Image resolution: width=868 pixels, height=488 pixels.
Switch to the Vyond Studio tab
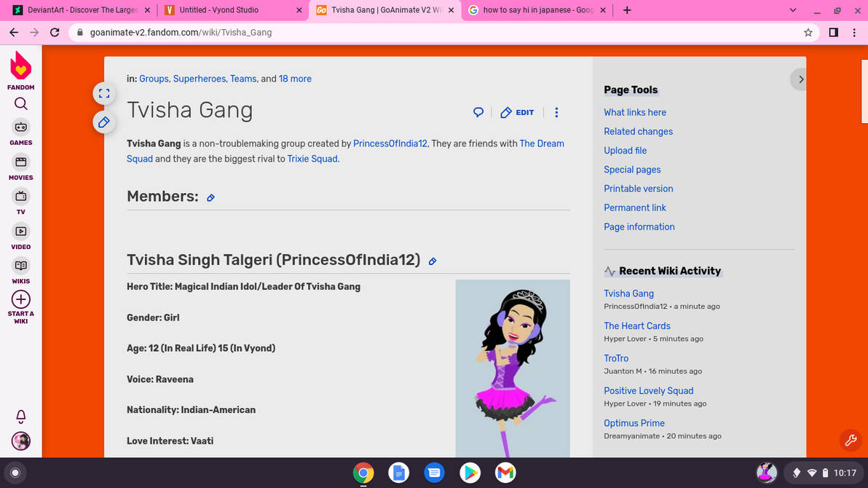226,10
